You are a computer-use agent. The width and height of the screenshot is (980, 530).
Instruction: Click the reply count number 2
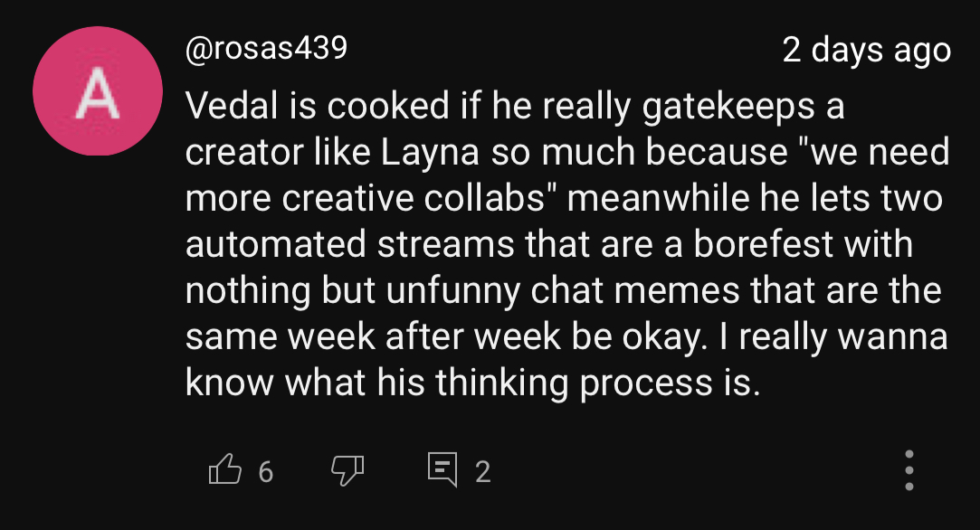click(482, 471)
